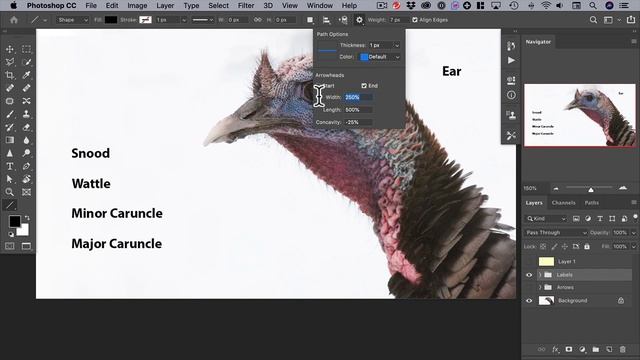Image resolution: width=640 pixels, height=360 pixels.
Task: Add layer mask icon in Layers panel
Action: [x=569, y=349]
